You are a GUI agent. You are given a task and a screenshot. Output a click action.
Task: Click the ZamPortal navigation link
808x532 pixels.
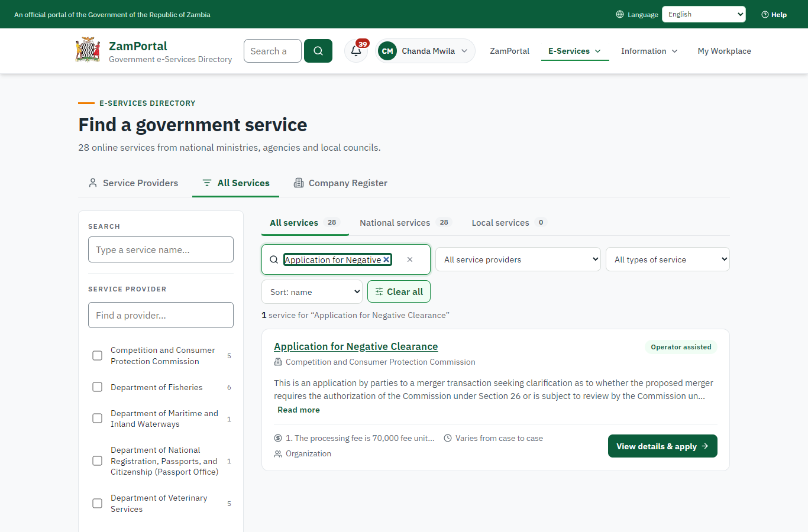pos(509,51)
